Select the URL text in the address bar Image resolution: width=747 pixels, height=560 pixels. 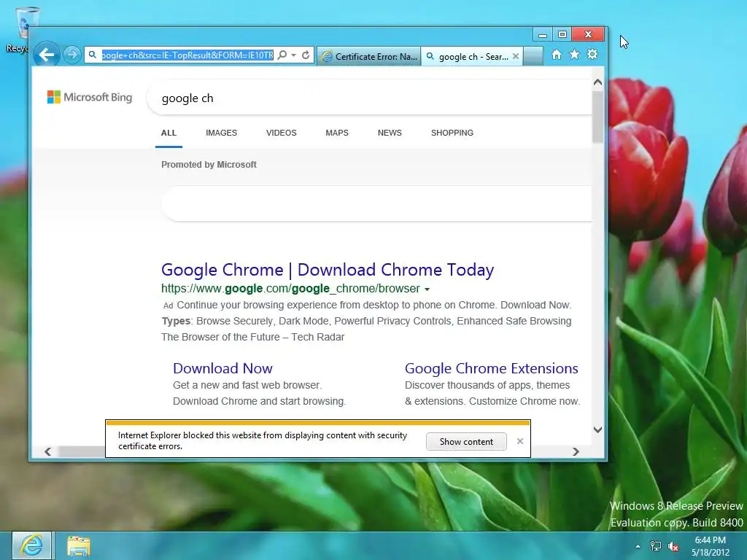tap(187, 55)
